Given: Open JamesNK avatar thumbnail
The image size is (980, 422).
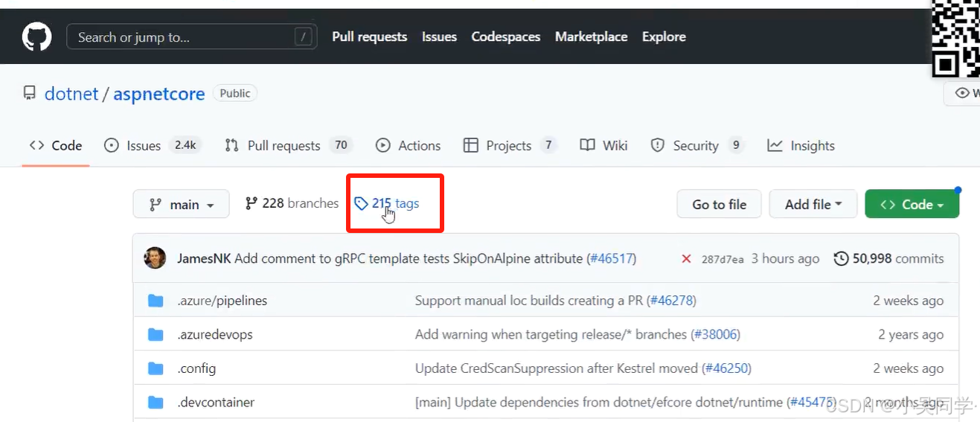Looking at the screenshot, I should pos(155,258).
